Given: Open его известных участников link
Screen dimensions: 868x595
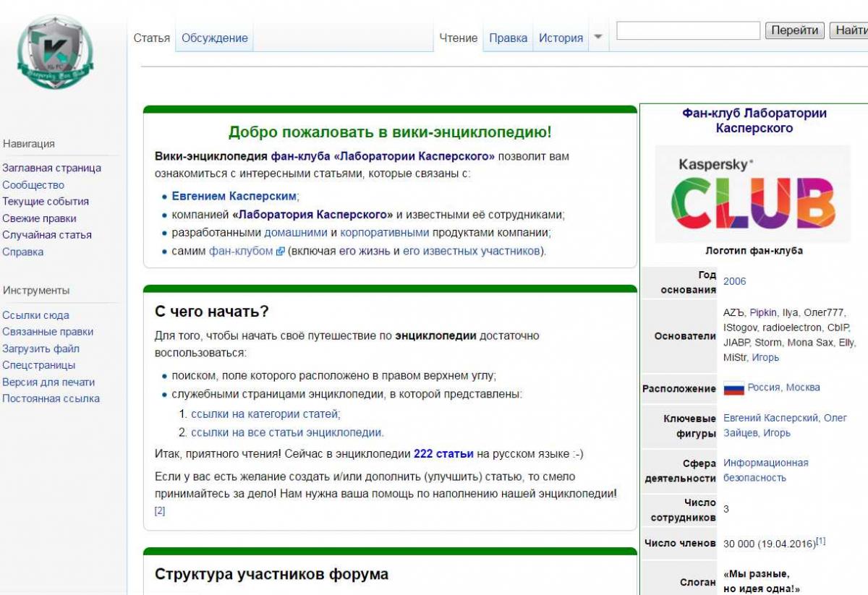Looking at the screenshot, I should pos(471,252).
